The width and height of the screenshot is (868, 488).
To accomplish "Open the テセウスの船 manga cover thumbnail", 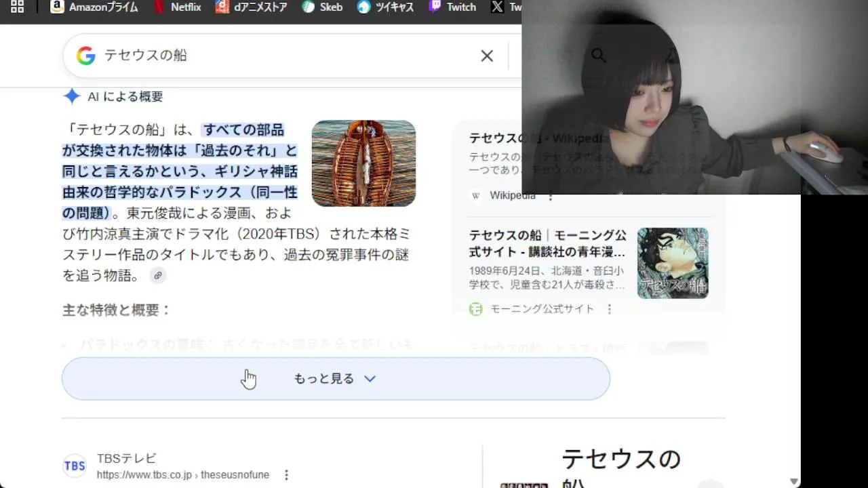I will (673, 263).
